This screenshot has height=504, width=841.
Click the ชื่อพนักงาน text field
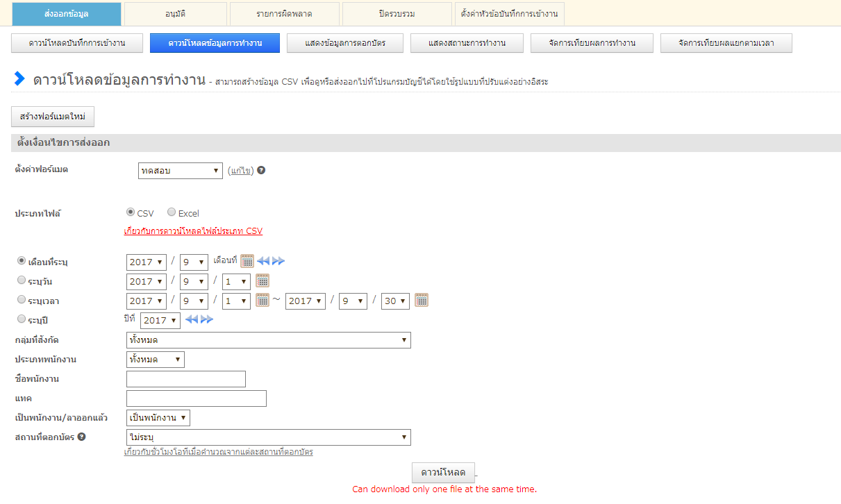click(x=186, y=379)
